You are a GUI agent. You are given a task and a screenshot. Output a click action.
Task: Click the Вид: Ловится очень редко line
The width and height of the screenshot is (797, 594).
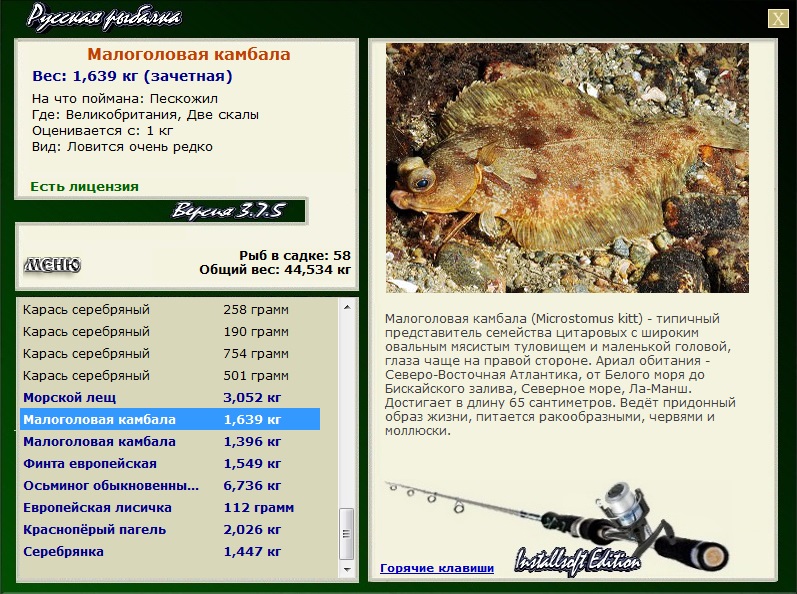tap(122, 147)
